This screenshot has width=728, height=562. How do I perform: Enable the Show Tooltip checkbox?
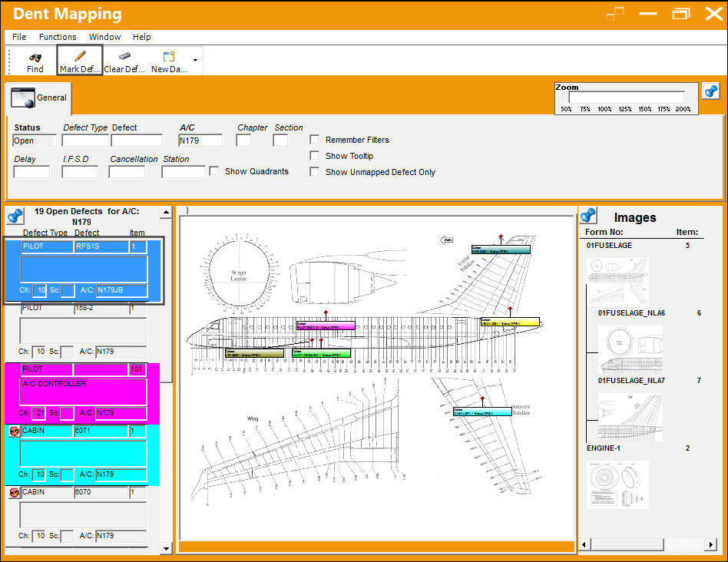point(314,156)
